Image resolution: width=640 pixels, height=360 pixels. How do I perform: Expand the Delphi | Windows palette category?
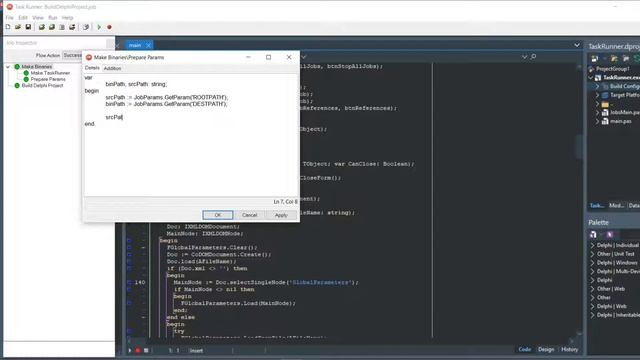592,263
